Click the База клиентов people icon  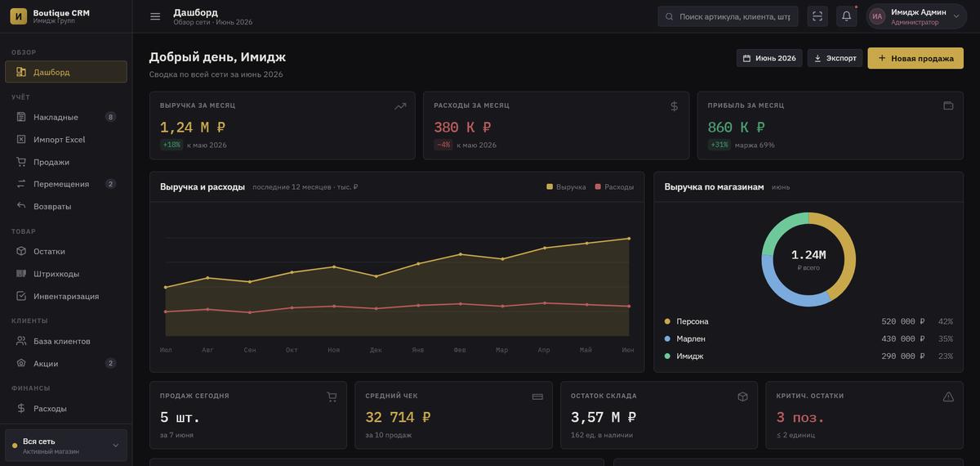point(21,341)
